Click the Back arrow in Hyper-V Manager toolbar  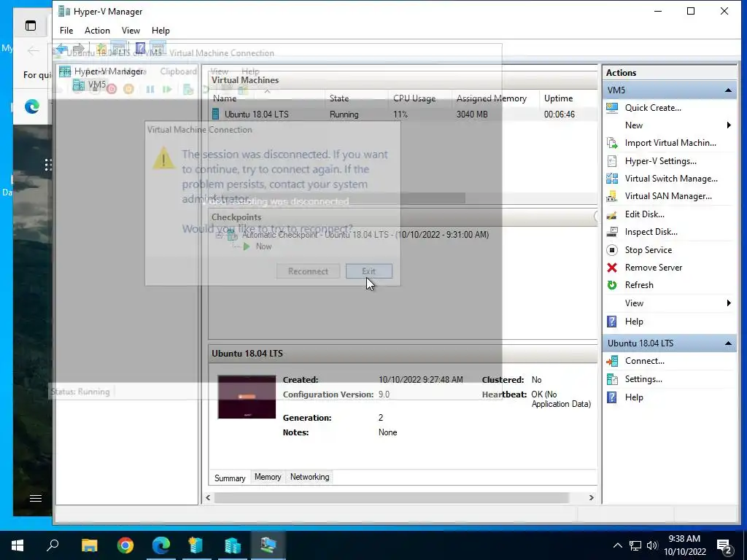coord(62,49)
